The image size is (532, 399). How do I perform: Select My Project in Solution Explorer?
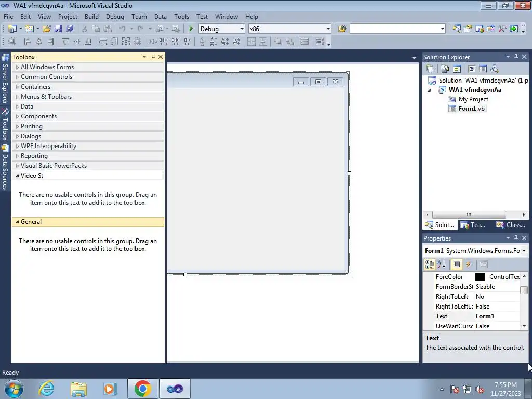468,99
